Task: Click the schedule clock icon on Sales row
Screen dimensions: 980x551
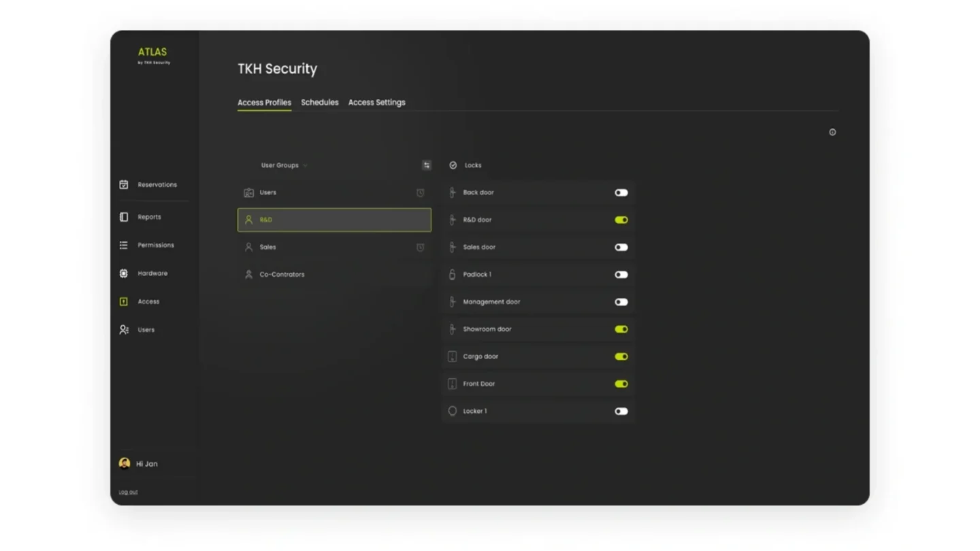Action: click(421, 247)
